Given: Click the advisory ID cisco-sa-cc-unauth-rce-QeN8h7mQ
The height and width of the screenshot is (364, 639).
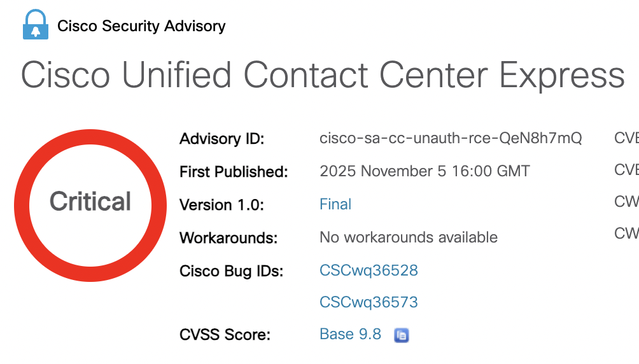Looking at the screenshot, I should pyautogui.click(x=451, y=138).
